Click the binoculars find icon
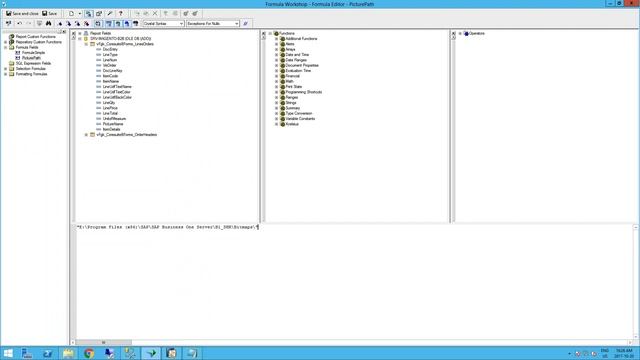 [x=49, y=24]
